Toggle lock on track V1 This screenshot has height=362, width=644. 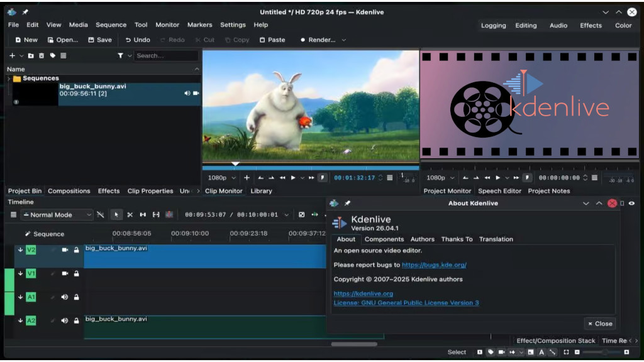point(76,273)
